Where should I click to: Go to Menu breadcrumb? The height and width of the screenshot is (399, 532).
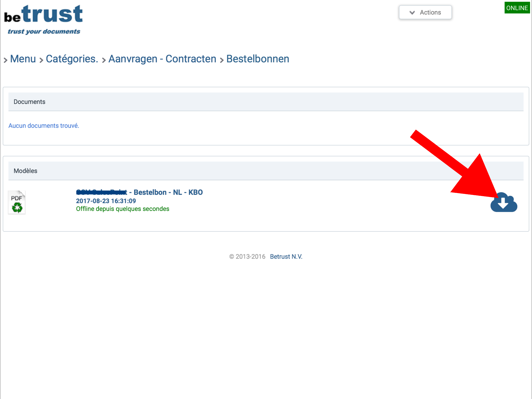[23, 59]
